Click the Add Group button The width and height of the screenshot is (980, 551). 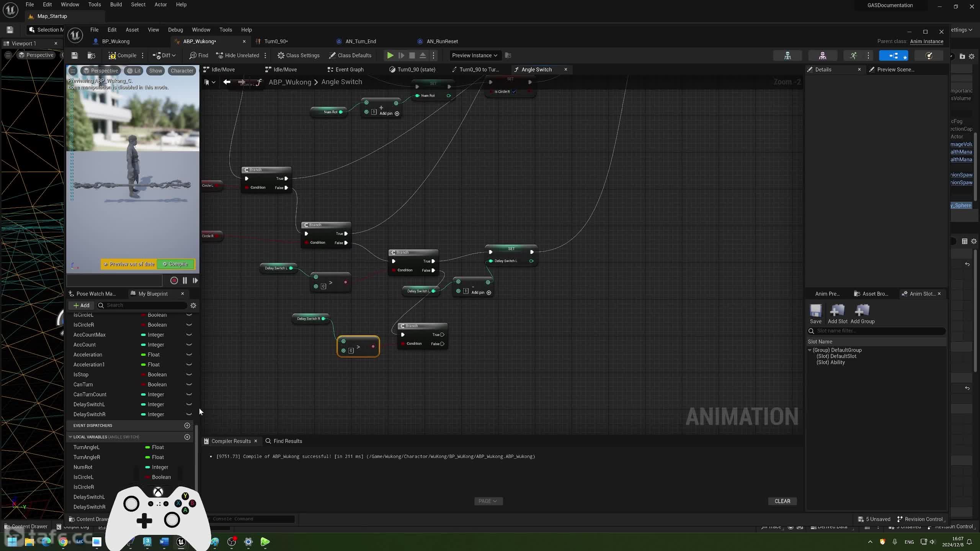tap(862, 314)
